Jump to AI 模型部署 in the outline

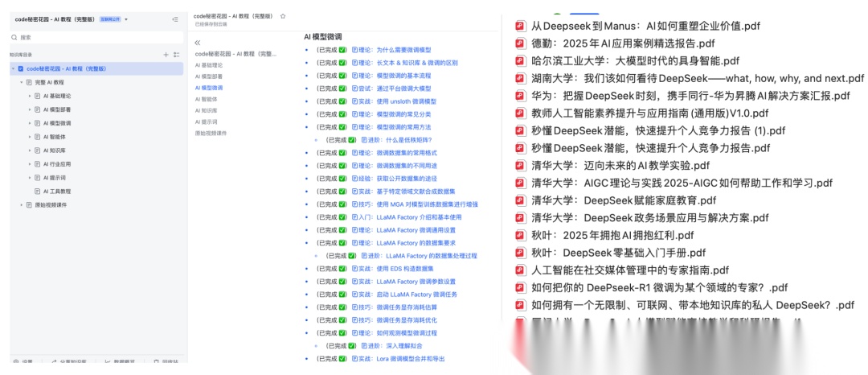point(209,76)
